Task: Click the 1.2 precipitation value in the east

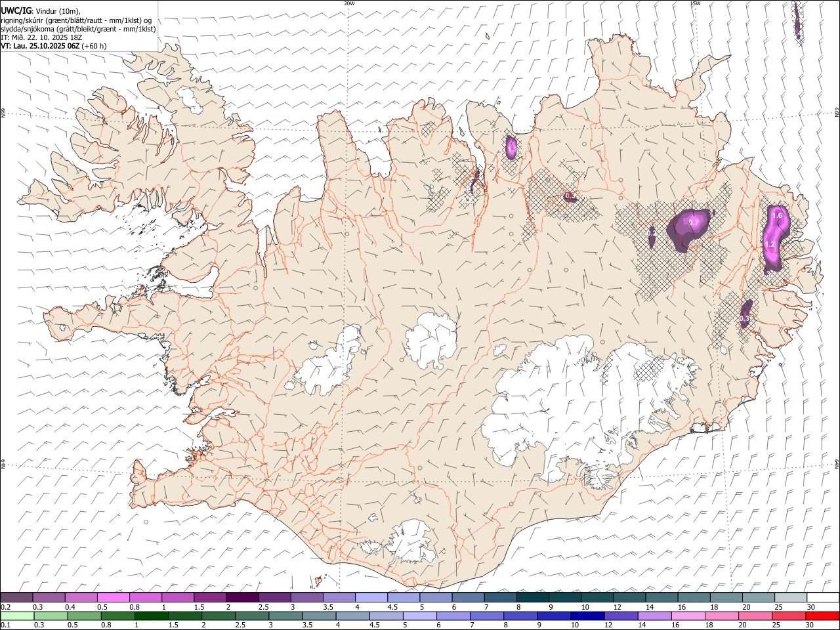Action: point(770,244)
